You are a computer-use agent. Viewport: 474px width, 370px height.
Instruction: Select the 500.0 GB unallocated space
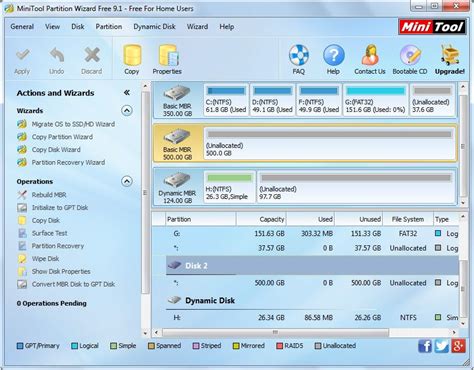[329, 143]
